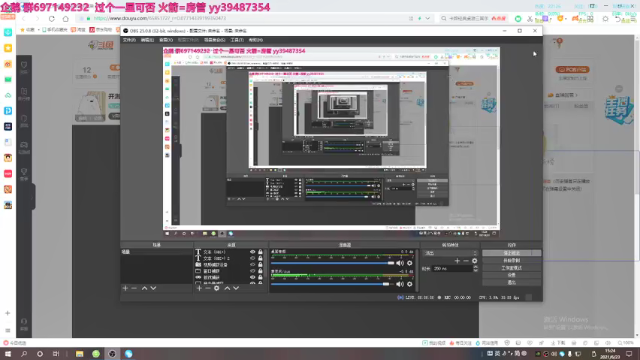
Task: Expand the bookmarks folder dropdown arrow
Action: [39, 30]
